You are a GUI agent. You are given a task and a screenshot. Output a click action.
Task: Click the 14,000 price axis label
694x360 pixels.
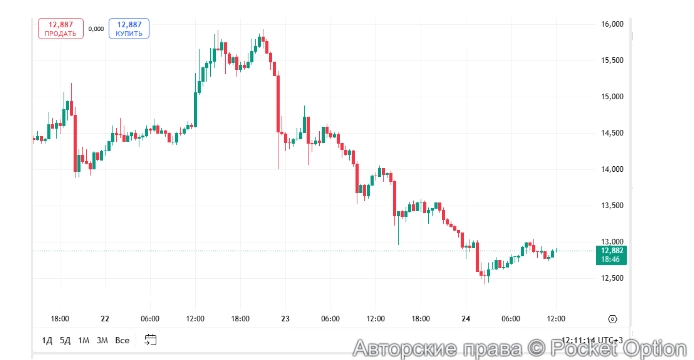tap(612, 169)
